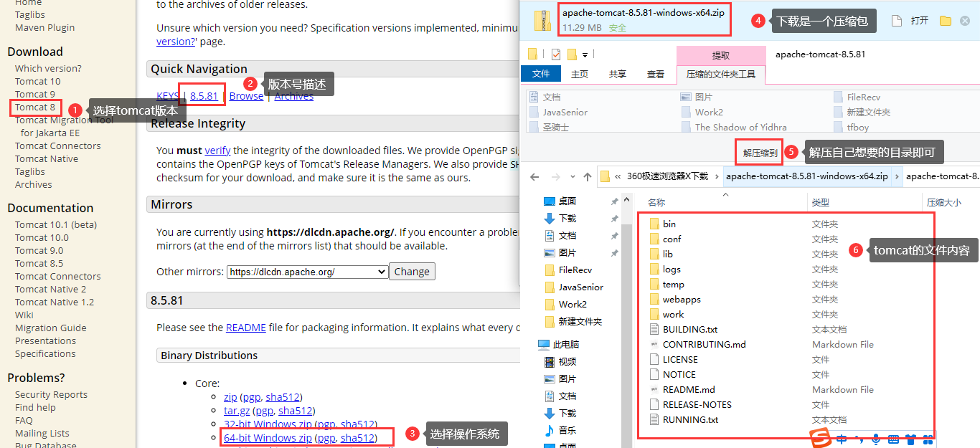Open Sogou soft keyboard icon
980x448 pixels.
coord(894,439)
